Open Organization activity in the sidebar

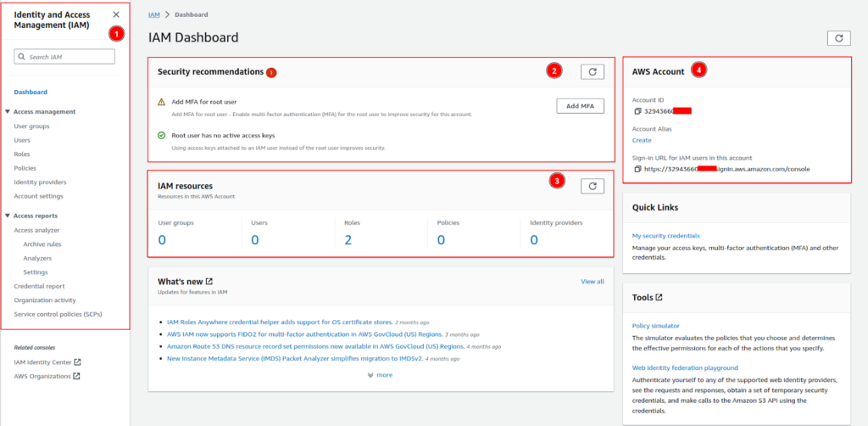[45, 300]
